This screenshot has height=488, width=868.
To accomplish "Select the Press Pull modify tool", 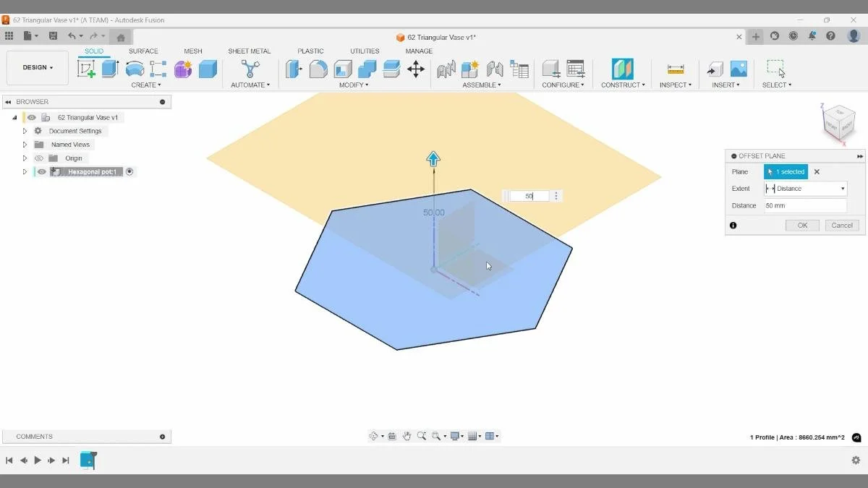I will coord(294,69).
